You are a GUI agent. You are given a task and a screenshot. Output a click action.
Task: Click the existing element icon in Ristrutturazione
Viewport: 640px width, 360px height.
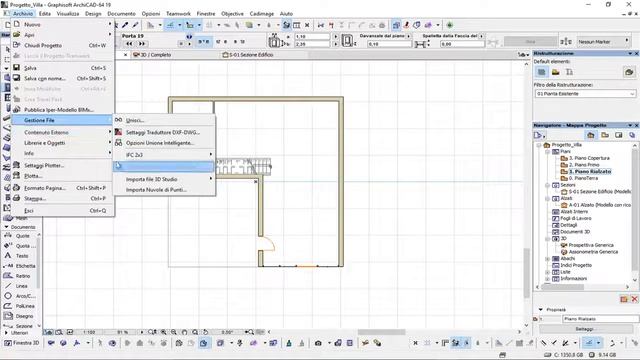pos(542,72)
